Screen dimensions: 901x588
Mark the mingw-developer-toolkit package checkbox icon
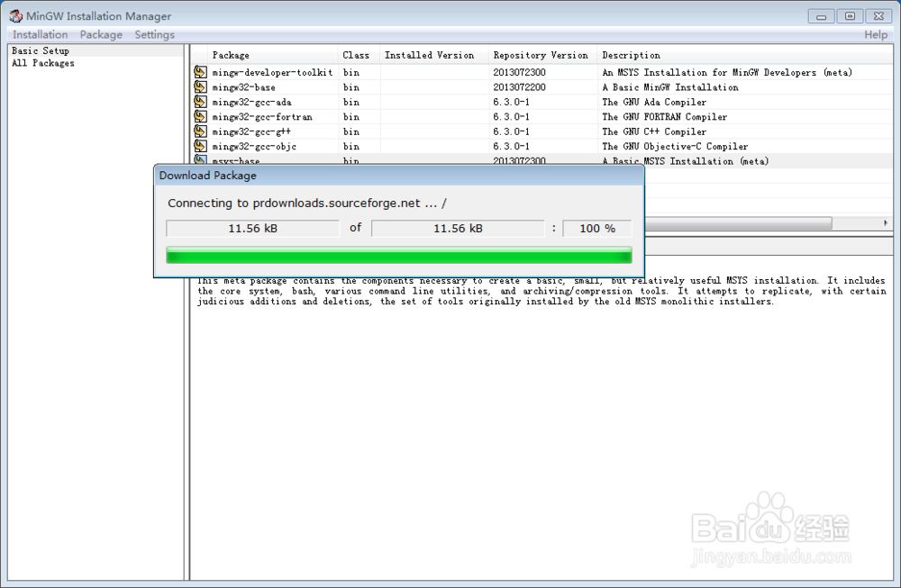click(x=200, y=72)
